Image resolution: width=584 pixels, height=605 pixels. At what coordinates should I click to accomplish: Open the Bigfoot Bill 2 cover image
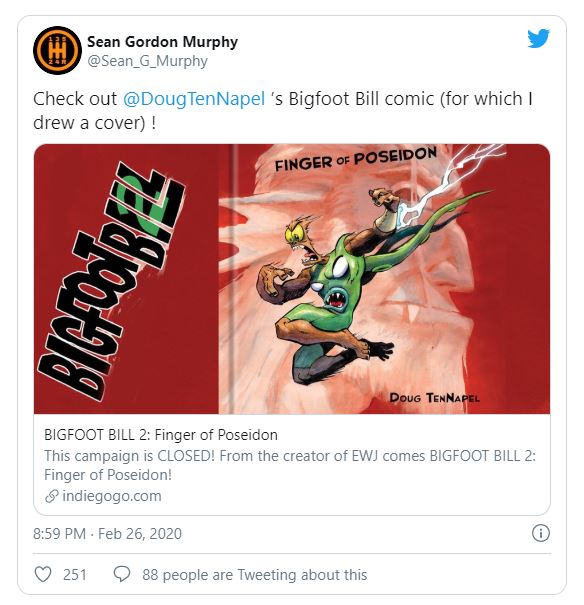[x=292, y=279]
